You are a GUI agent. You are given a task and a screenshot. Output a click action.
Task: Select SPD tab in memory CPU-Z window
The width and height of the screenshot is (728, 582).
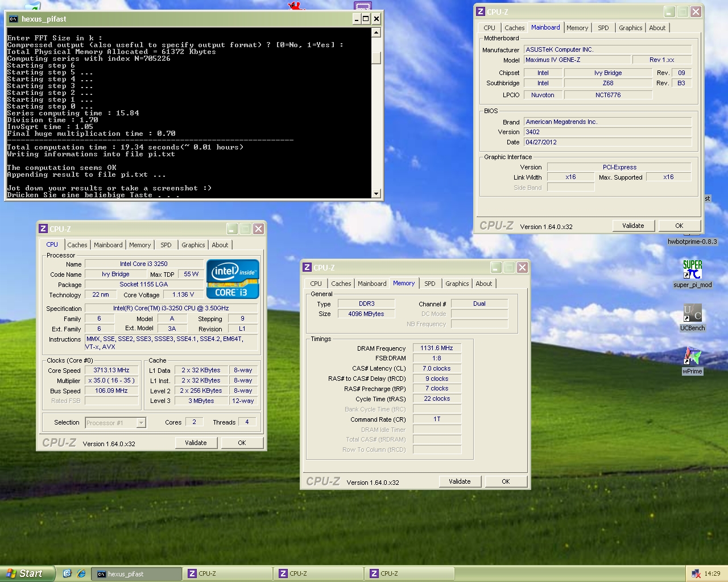pyautogui.click(x=430, y=284)
